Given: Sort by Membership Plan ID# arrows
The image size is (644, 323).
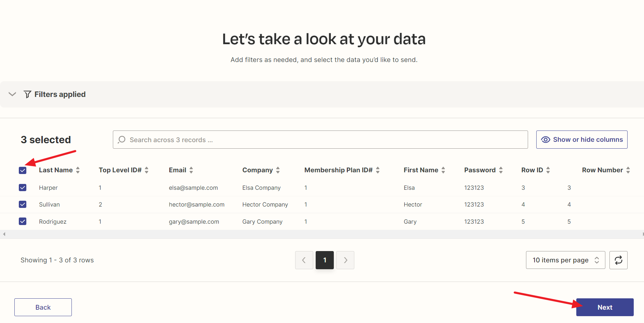Looking at the screenshot, I should coord(378,170).
